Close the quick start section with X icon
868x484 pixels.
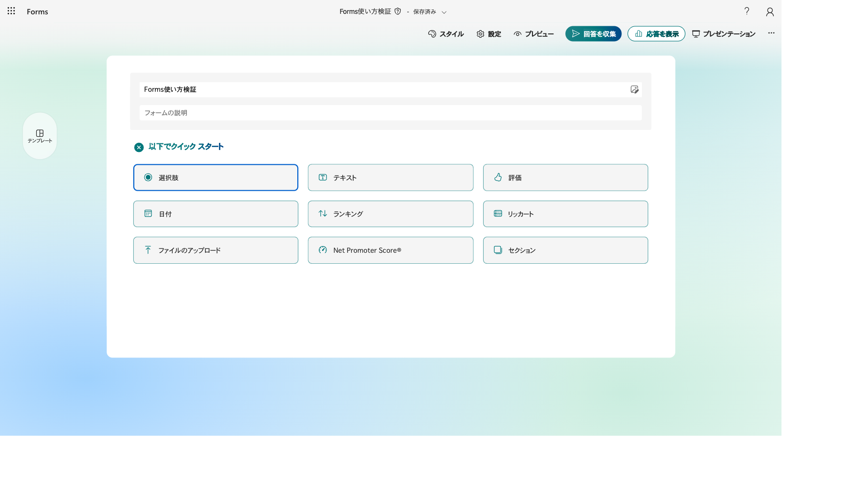pyautogui.click(x=139, y=147)
